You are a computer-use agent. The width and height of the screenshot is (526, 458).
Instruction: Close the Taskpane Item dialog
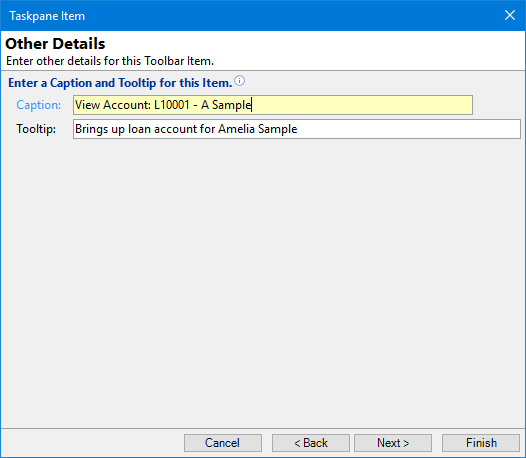(x=510, y=15)
